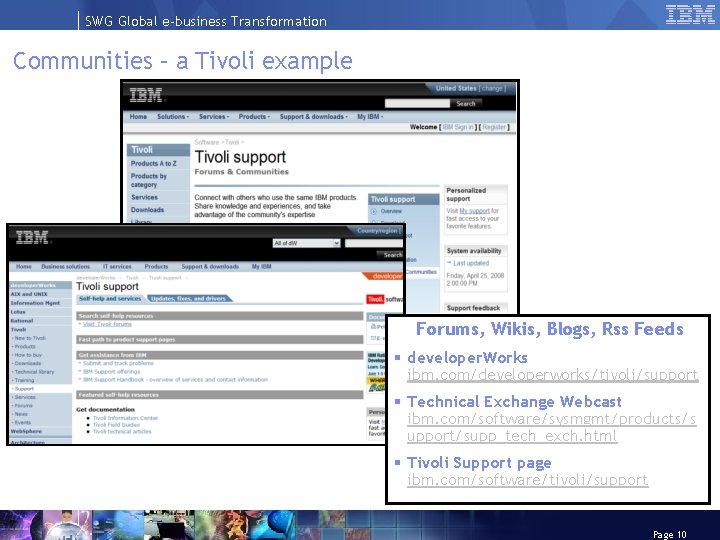Select Lotus in the developerWorks sidebar
Image resolution: width=720 pixels, height=540 pixels.
coord(18,312)
